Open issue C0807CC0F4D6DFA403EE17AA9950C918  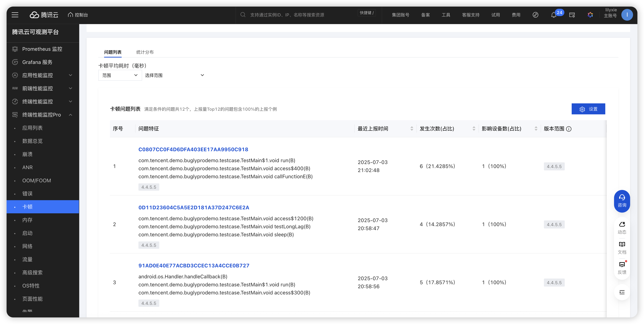(193, 150)
